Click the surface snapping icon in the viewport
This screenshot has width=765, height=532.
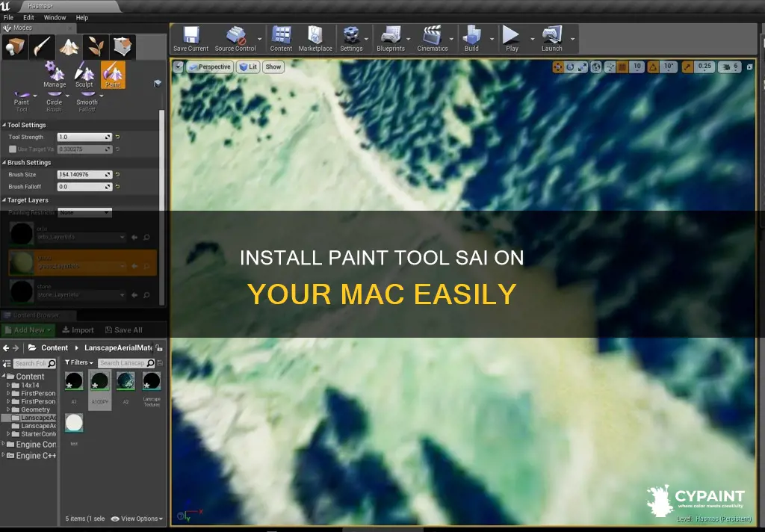[x=610, y=67]
